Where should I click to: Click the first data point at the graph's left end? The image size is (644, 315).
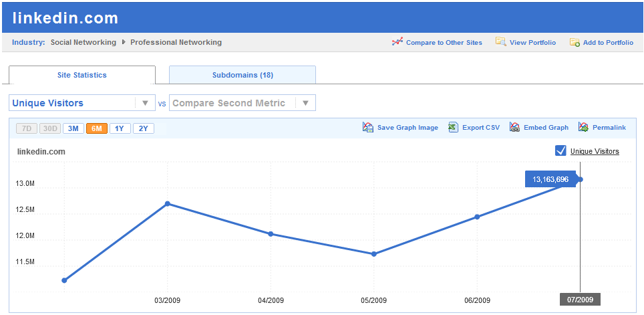pos(64,280)
